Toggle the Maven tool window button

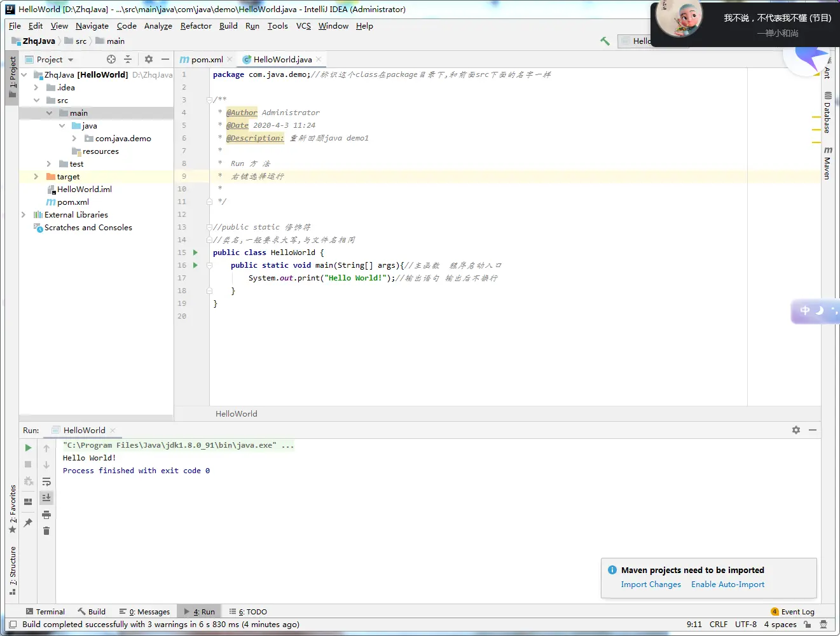[x=827, y=163]
